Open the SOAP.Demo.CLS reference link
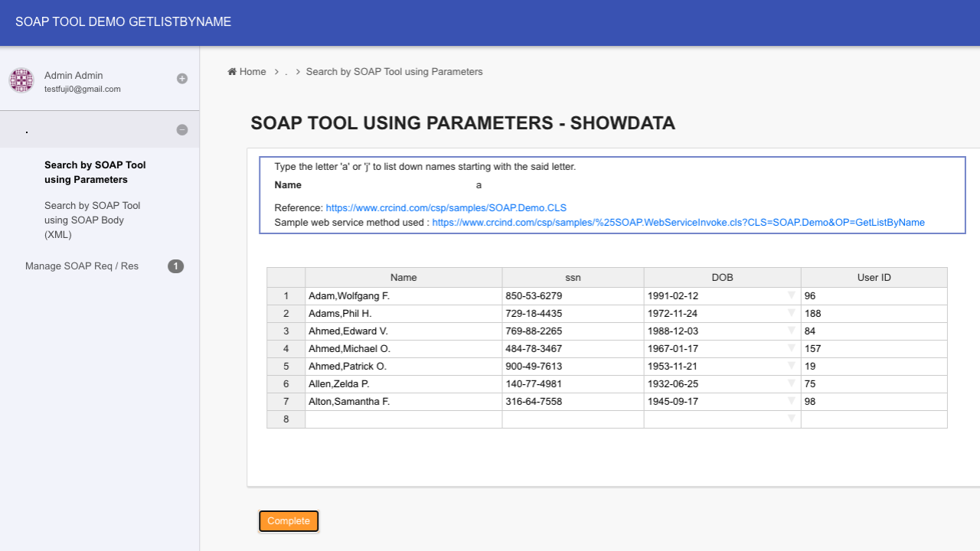The image size is (980, 551). click(x=446, y=207)
